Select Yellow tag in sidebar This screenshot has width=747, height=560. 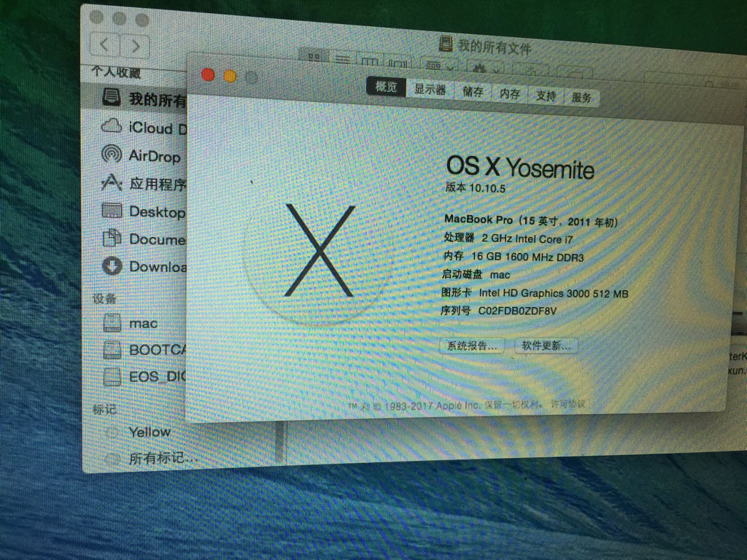tap(138, 432)
